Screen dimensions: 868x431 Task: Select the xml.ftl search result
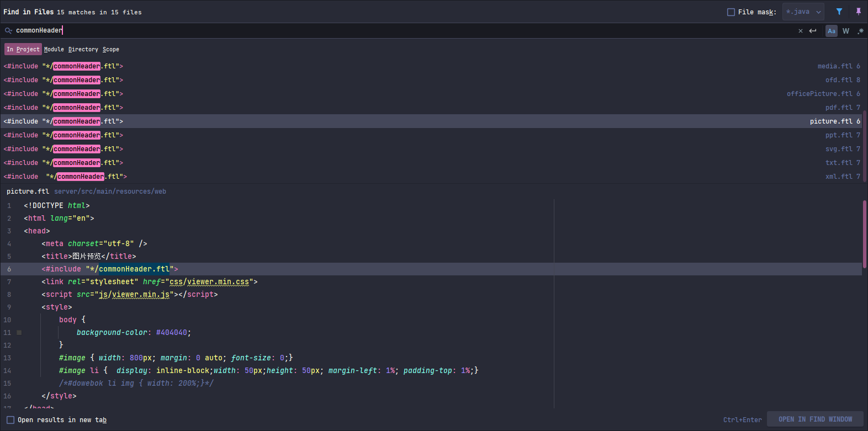click(432, 177)
